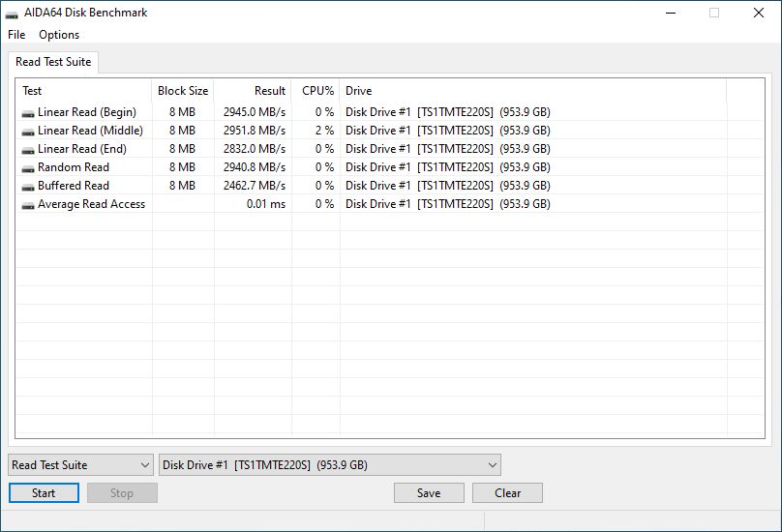Click the Stop button
This screenshot has height=532, width=782.
(122, 493)
